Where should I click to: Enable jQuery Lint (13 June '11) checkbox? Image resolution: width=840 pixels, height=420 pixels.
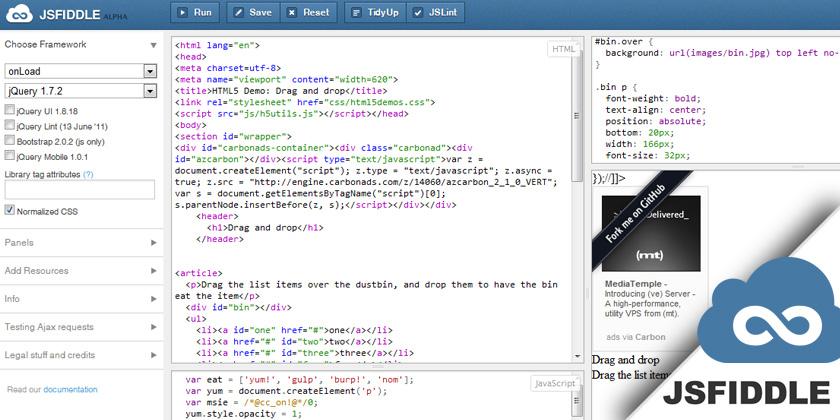click(x=9, y=125)
